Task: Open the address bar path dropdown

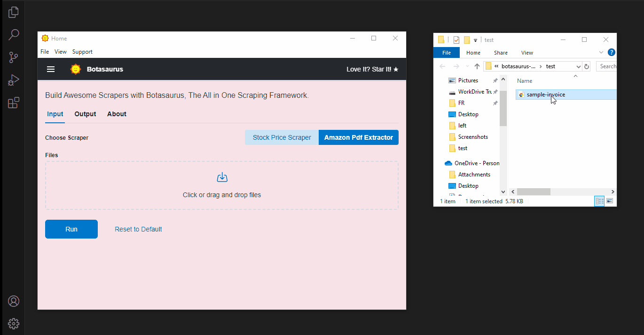Action: point(578,66)
